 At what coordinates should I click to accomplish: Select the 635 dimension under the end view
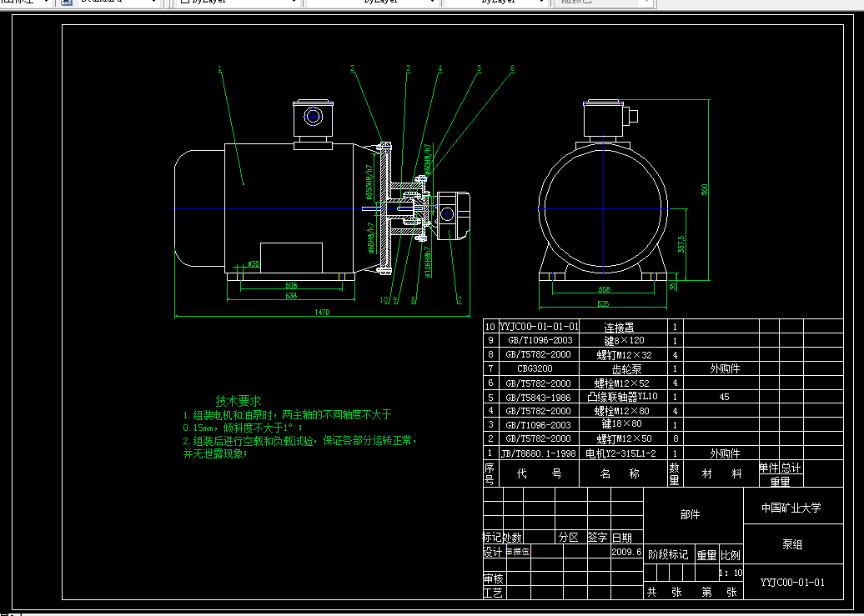pyautogui.click(x=603, y=303)
